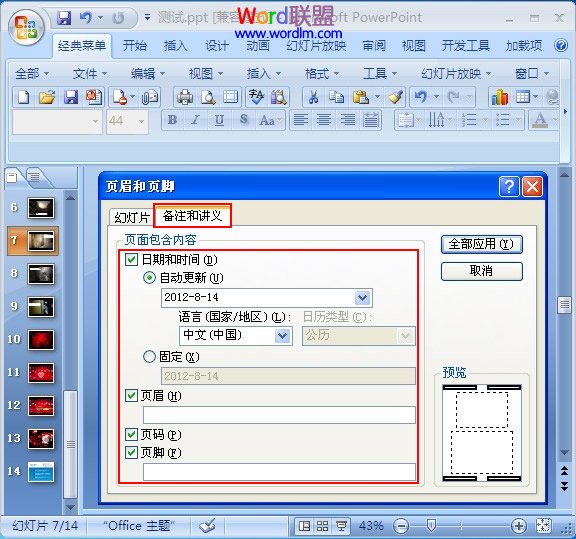This screenshot has height=539, width=576.
Task: Open the 审阅 ribbon tab
Action: pyautogui.click(x=374, y=46)
